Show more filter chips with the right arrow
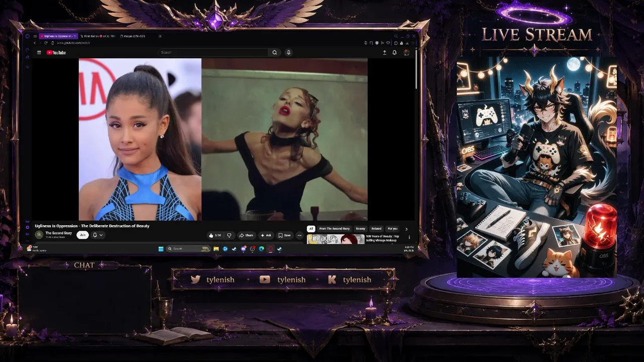 coord(407,229)
